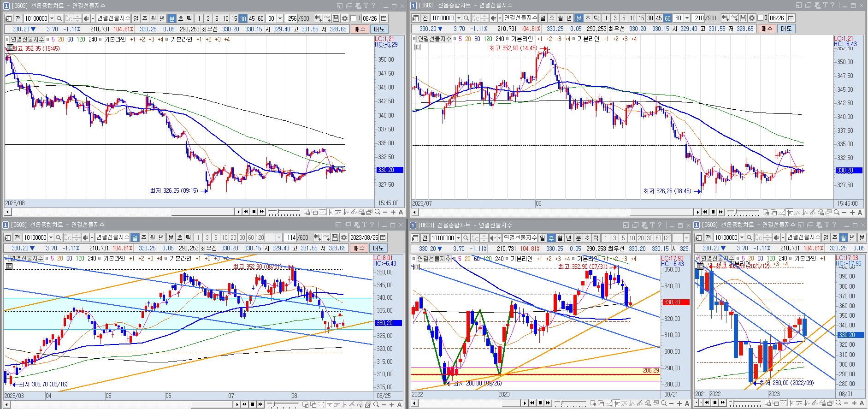The height and width of the screenshot is (409, 868).
Task: Click the minus zoom-out icon below the 30-minute chart
Action: (x=385, y=212)
